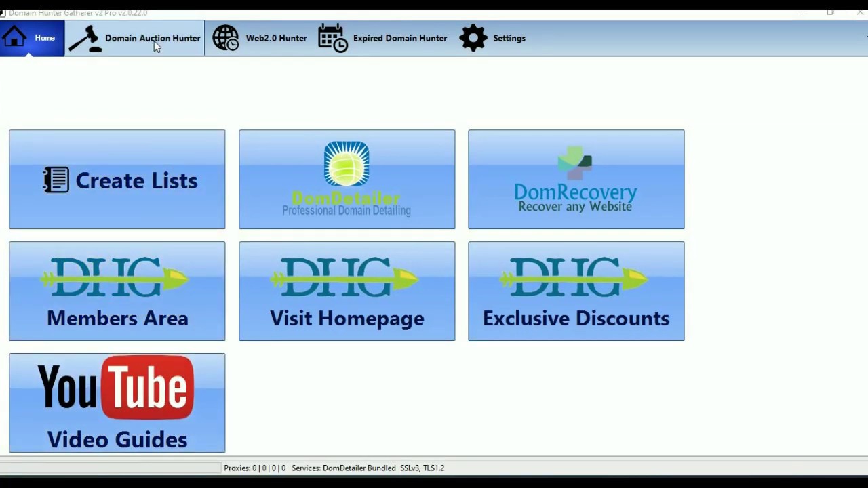The image size is (868, 488).
Task: Open the Members Area tile
Action: (x=117, y=291)
